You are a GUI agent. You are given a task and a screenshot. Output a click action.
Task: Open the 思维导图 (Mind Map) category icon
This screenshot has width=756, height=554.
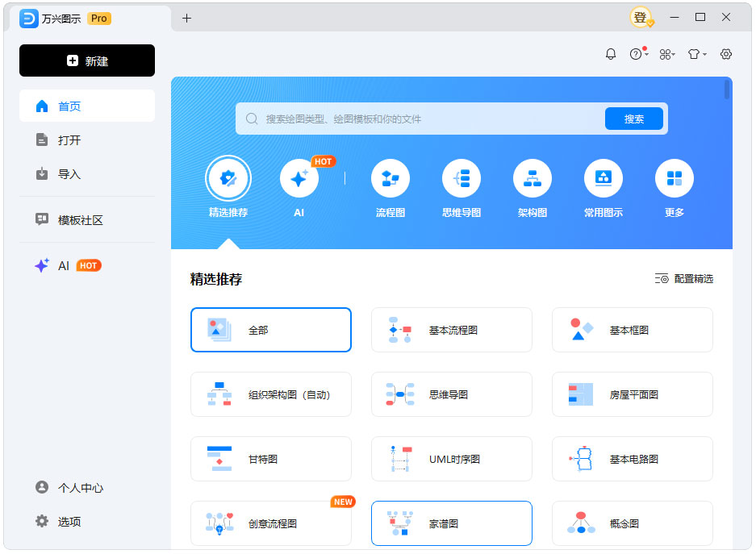point(462,178)
